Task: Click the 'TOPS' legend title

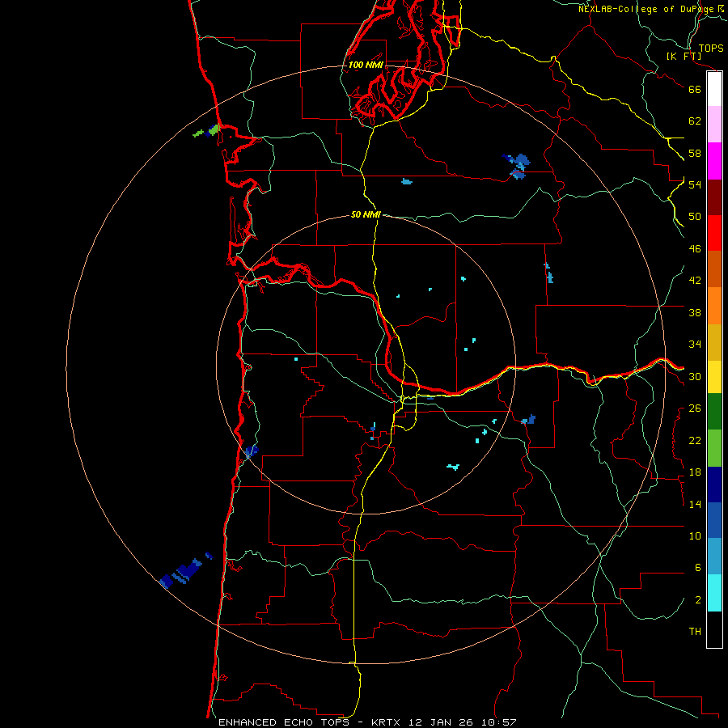Action: (x=711, y=48)
